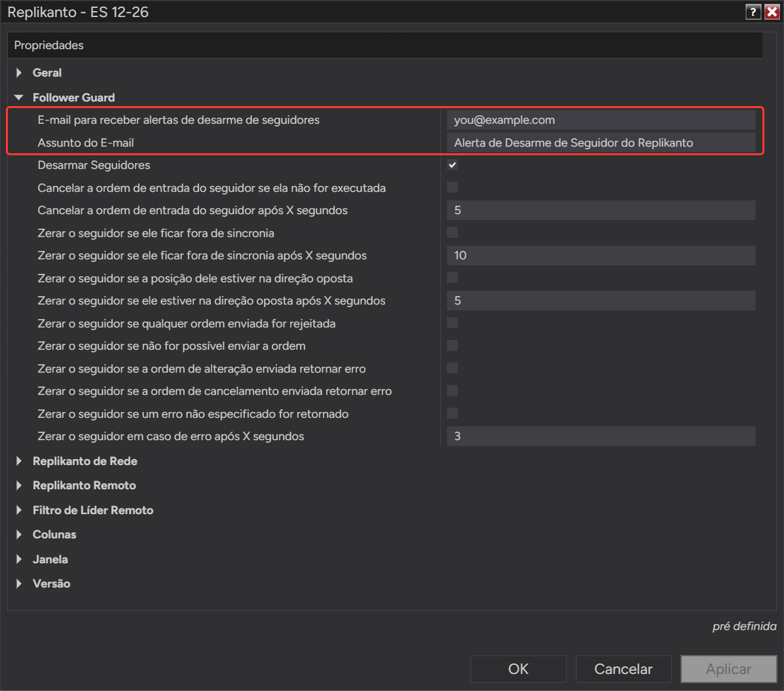Uncheck the Desarmar Seguidores checkbox

coord(453,165)
